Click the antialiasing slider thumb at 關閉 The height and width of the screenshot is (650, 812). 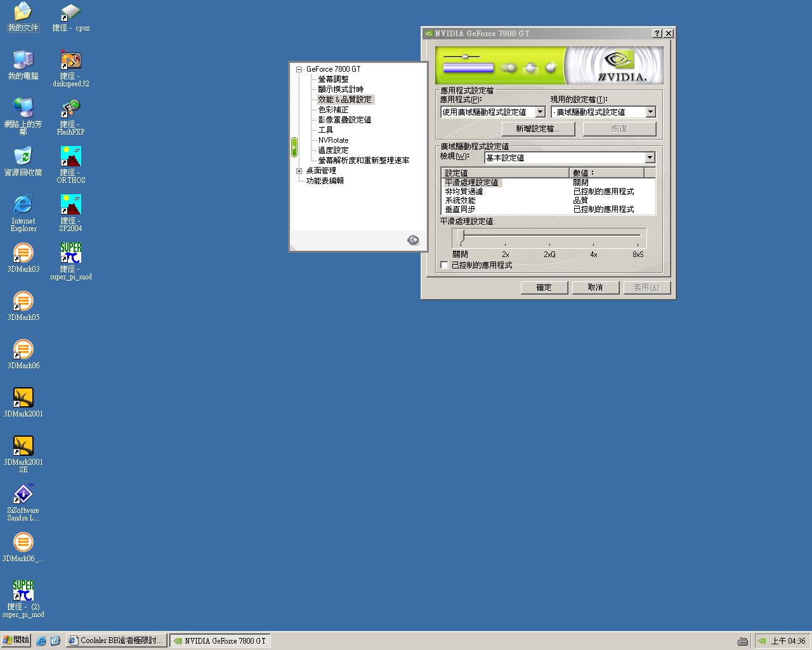(461, 237)
